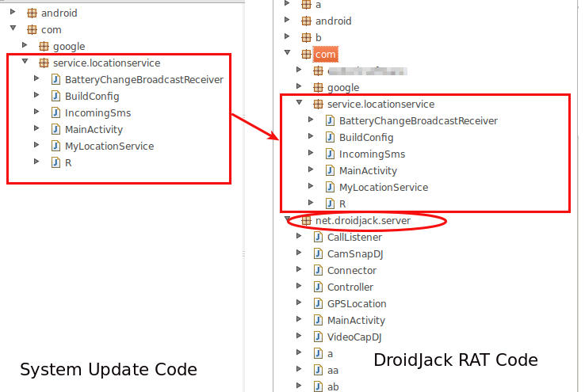Select IncomingSms in the right tree
585x392 pixels.
[372, 154]
